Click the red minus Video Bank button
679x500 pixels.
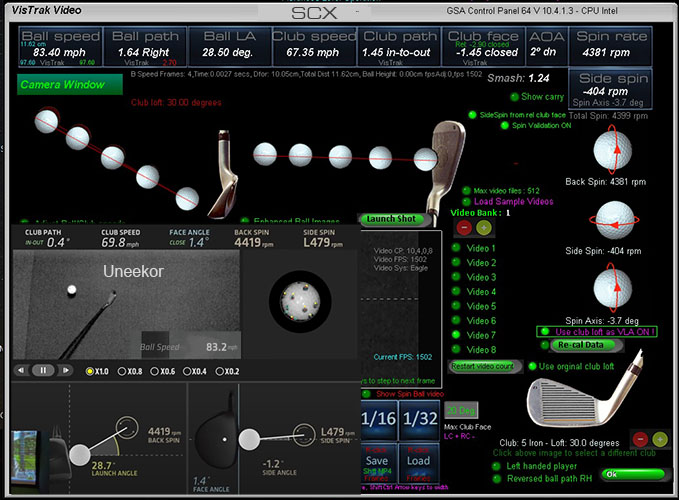click(x=464, y=228)
